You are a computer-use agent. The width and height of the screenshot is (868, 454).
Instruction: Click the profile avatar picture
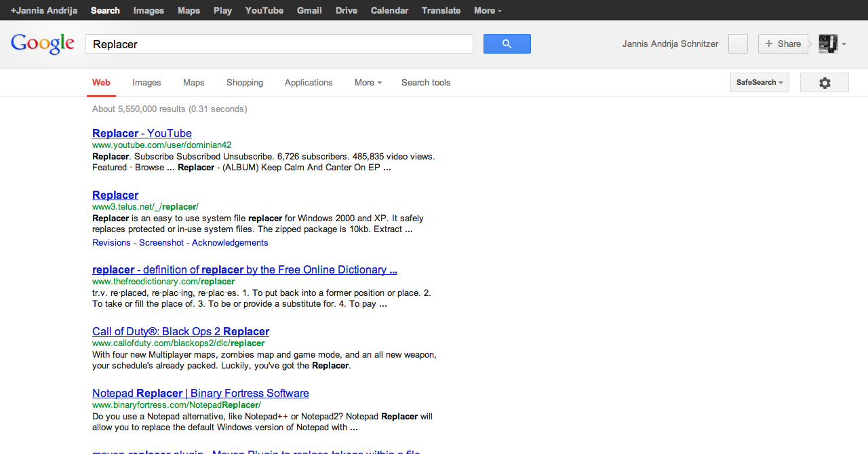[828, 43]
